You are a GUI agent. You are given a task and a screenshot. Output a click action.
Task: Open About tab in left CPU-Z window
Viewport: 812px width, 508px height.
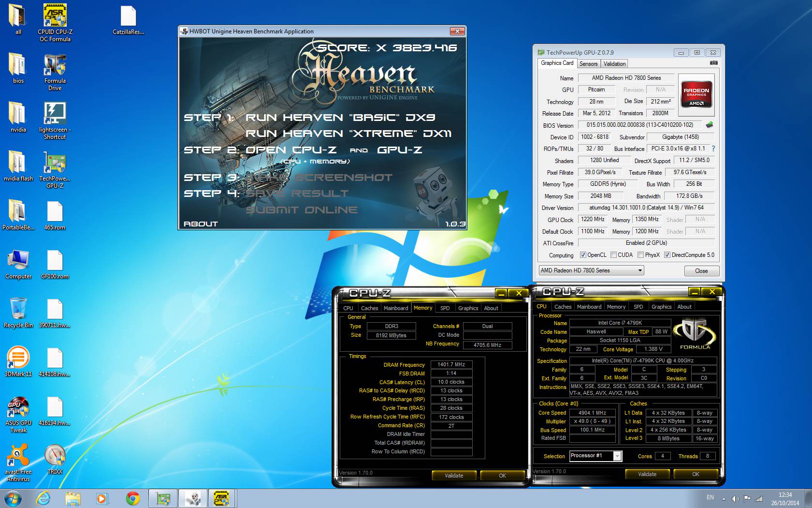click(491, 308)
